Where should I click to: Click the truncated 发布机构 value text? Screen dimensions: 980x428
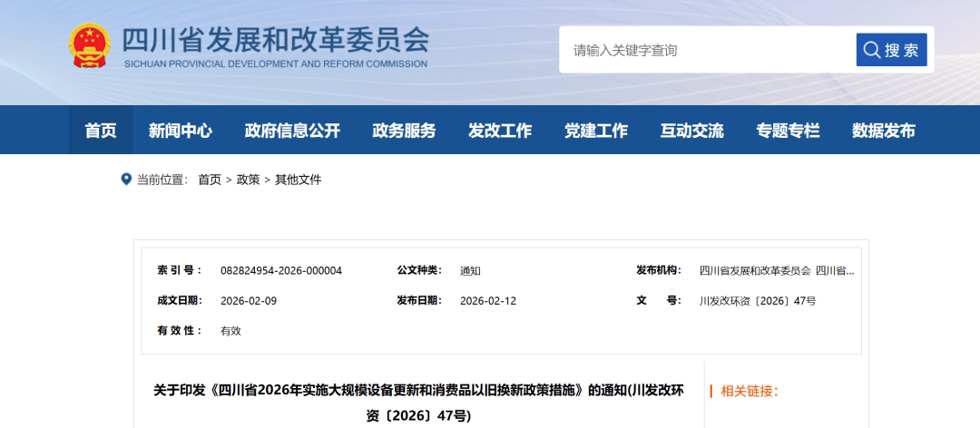click(776, 270)
